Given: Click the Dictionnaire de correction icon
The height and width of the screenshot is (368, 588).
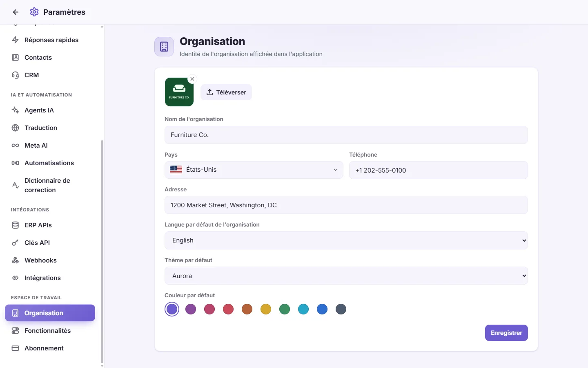Looking at the screenshot, I should click(16, 185).
